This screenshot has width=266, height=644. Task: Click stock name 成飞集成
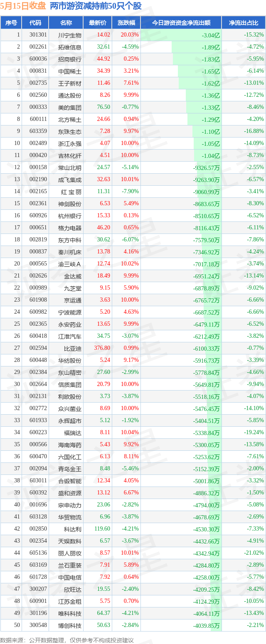70,179
